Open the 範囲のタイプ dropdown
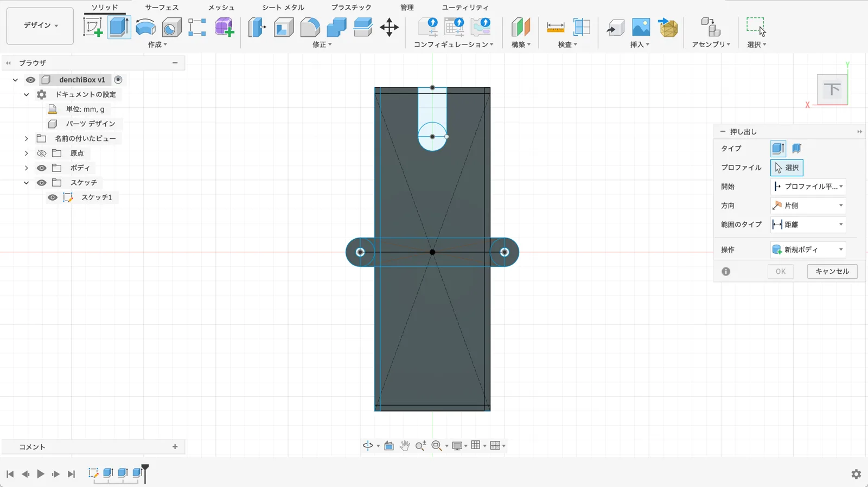Image resolution: width=868 pixels, height=487 pixels. 808,225
